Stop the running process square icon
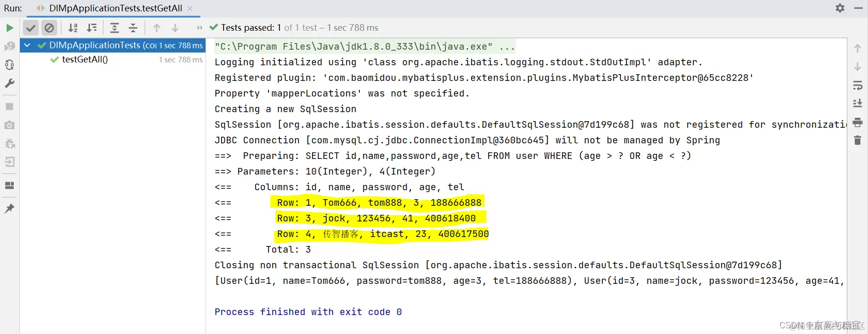Viewport: 868px width, 334px height. click(x=9, y=106)
